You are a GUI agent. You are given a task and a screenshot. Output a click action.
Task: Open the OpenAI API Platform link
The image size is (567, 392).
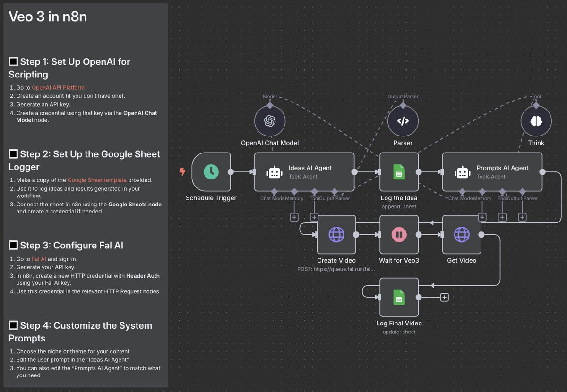pos(58,87)
